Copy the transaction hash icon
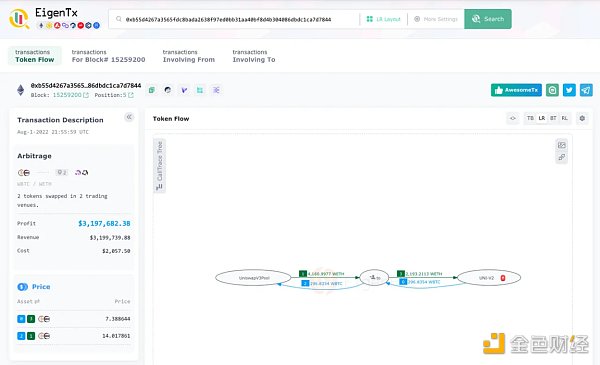Screen dimensions: 600x365 tap(152, 90)
